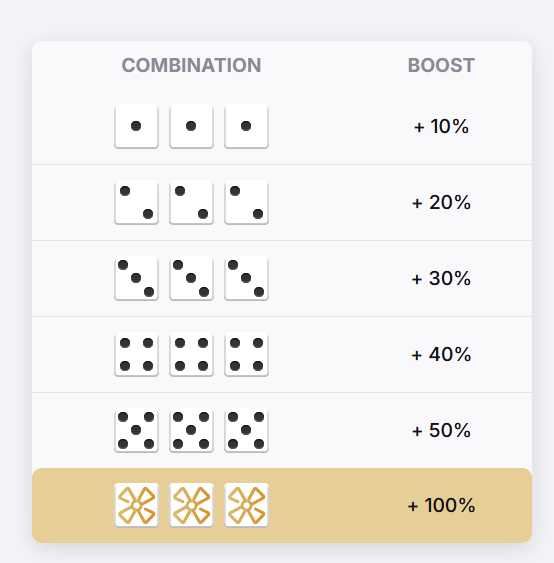Select the middle golden emblem die
Viewport: 554px width, 563px height.
[191, 505]
